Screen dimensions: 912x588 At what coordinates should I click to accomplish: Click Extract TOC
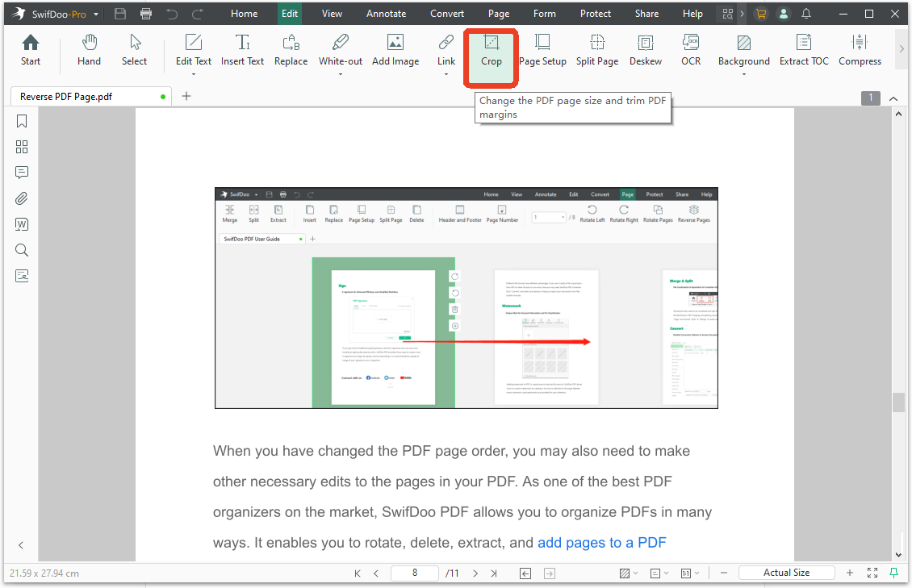[x=804, y=50]
